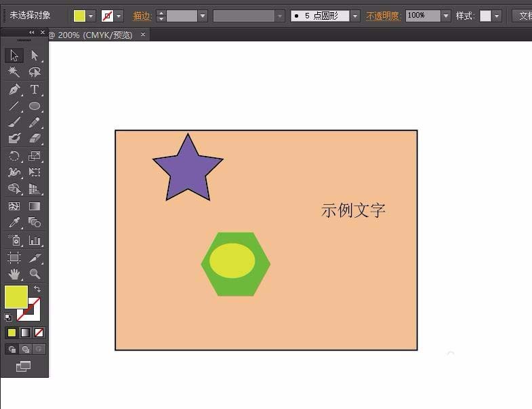
Task: Click the opacity 100% input field
Action: [x=423, y=16]
